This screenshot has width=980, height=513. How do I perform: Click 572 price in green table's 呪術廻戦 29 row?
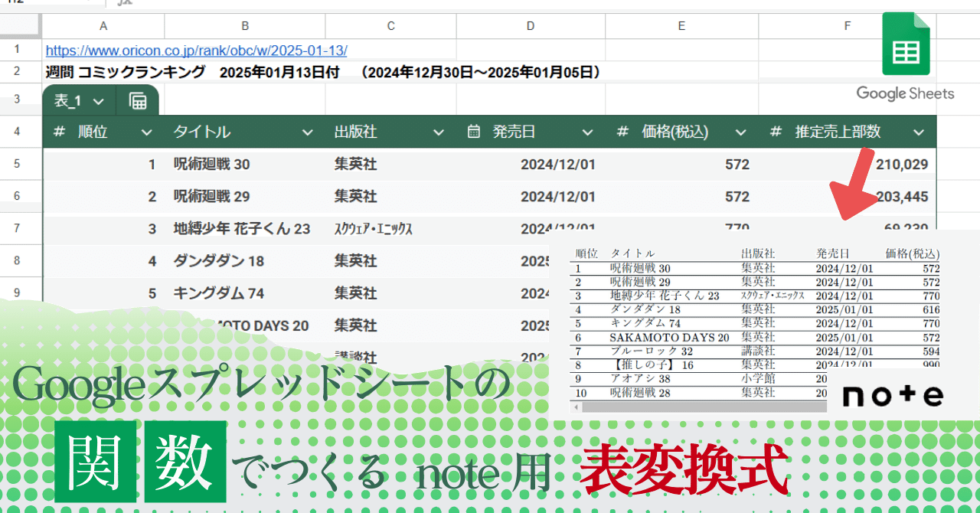click(x=737, y=197)
